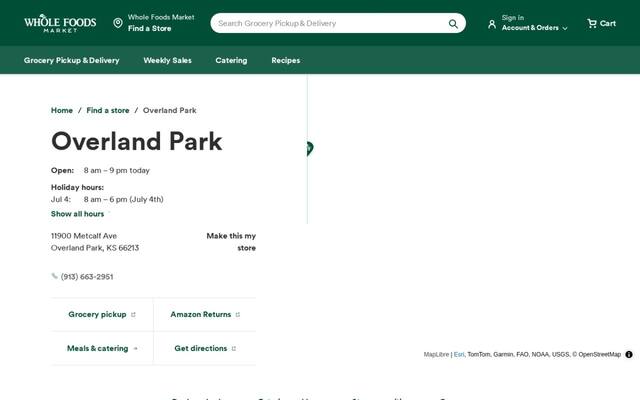Open the Recipes menu item

(x=286, y=60)
